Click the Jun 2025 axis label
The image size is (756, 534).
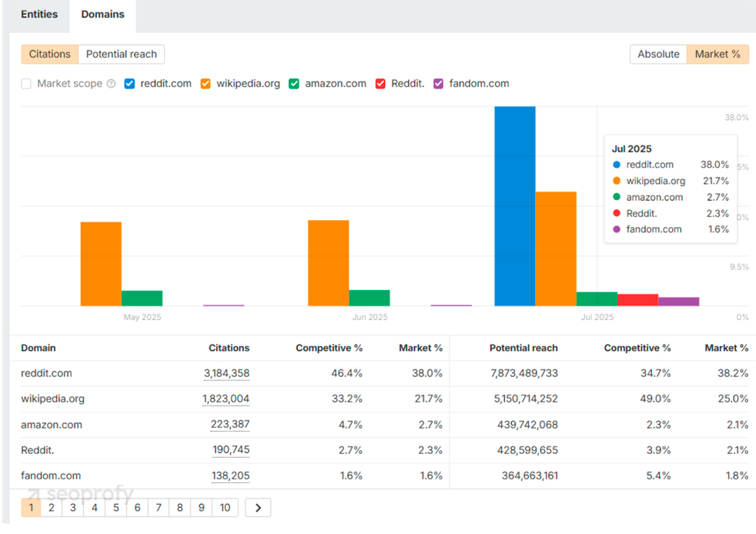(370, 317)
